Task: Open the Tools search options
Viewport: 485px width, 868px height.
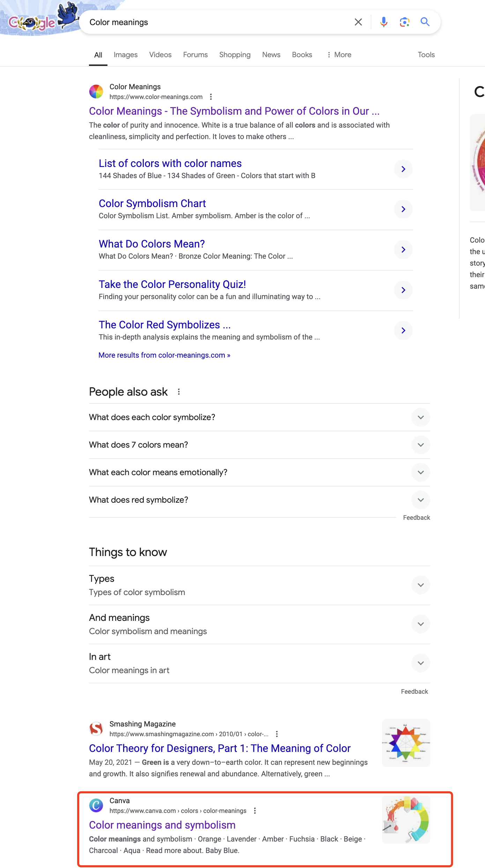Action: pos(426,55)
